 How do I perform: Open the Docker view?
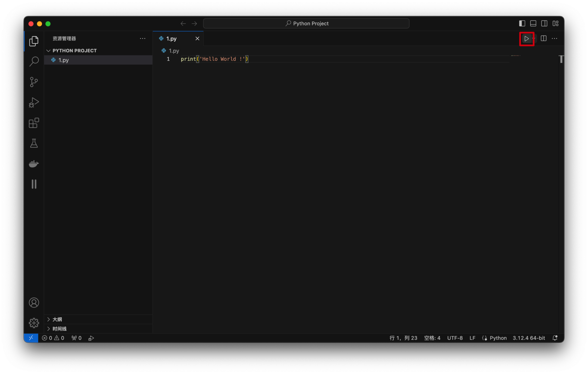point(34,164)
